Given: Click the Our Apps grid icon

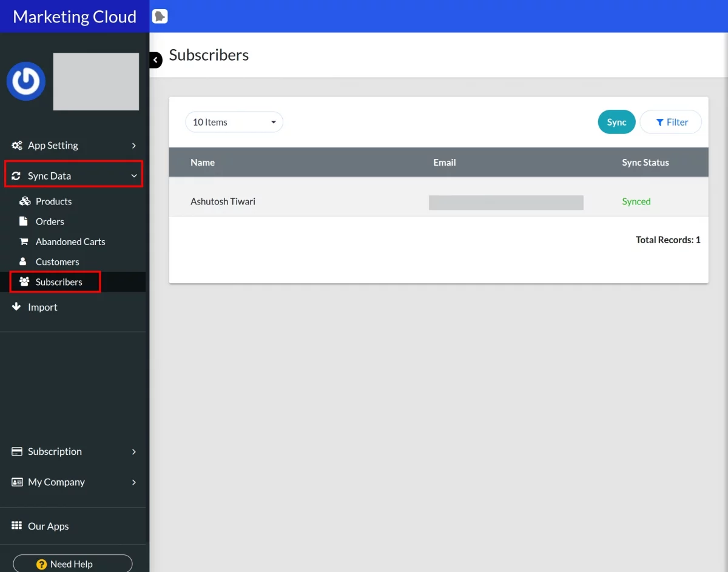Looking at the screenshot, I should pyautogui.click(x=17, y=526).
